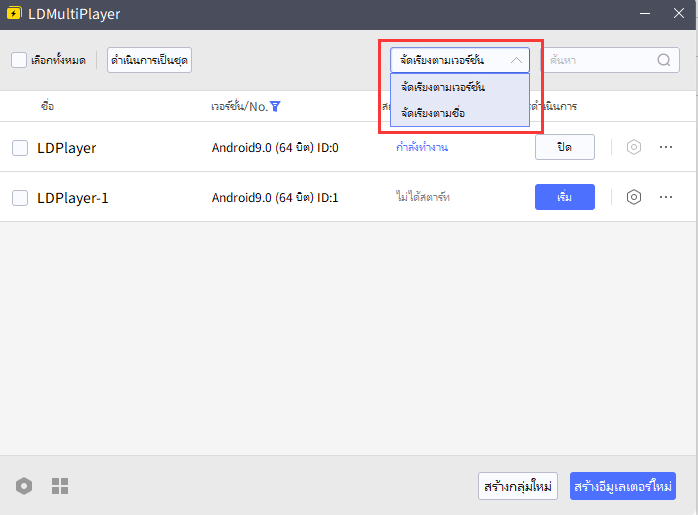Click the ไม่ได้สตาร์ท (not started) status text
The image size is (698, 515).
coord(423,197)
